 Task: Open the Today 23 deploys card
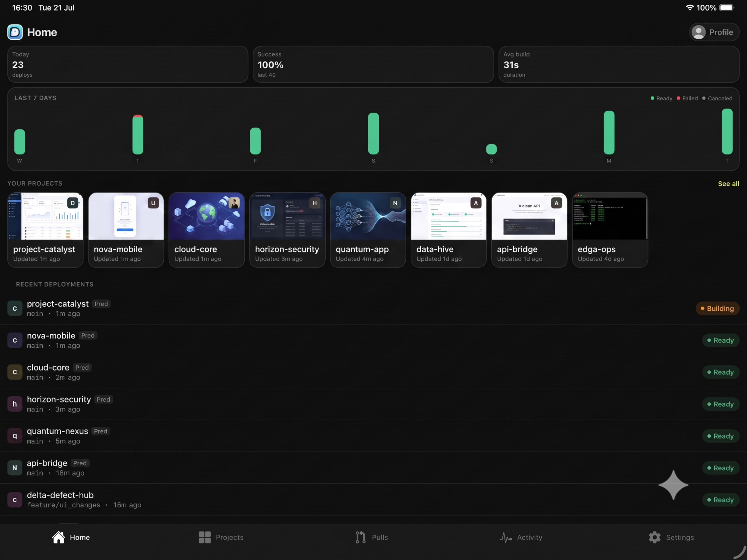tap(128, 64)
